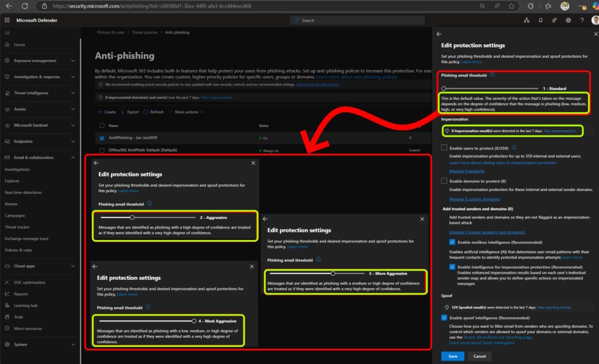Expand the Threat intelligence nav group

(x=73, y=93)
